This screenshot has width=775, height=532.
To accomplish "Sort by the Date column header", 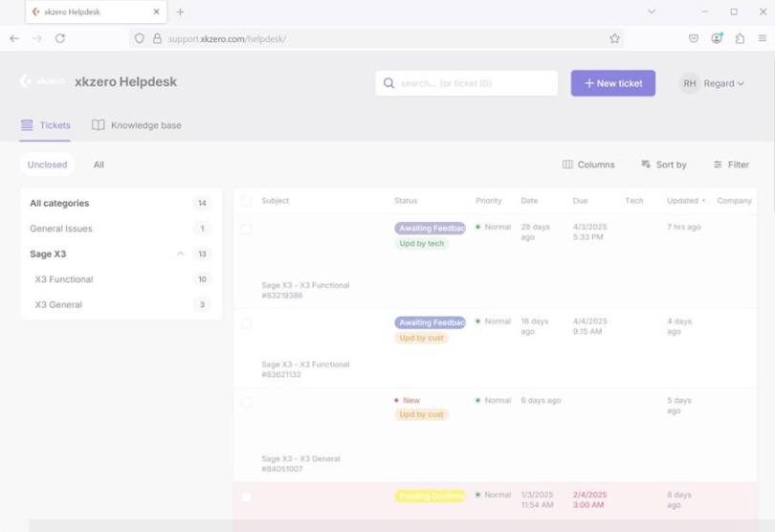I will [x=529, y=201].
